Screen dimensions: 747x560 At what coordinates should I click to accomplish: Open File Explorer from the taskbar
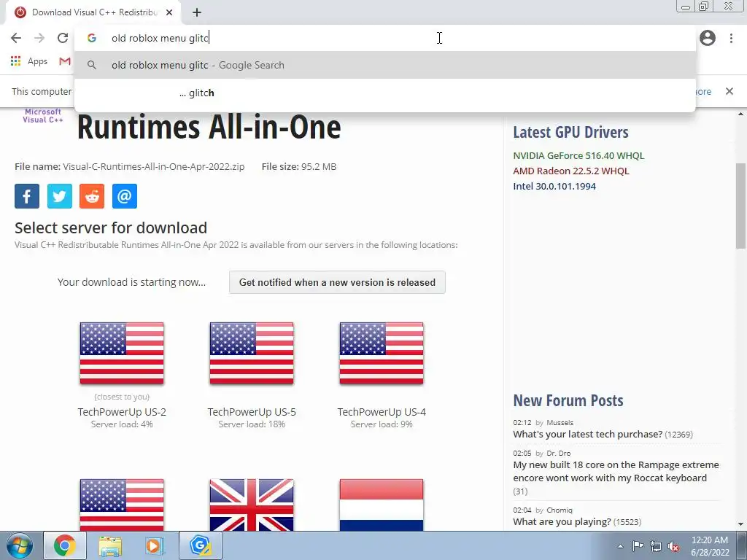click(110, 545)
